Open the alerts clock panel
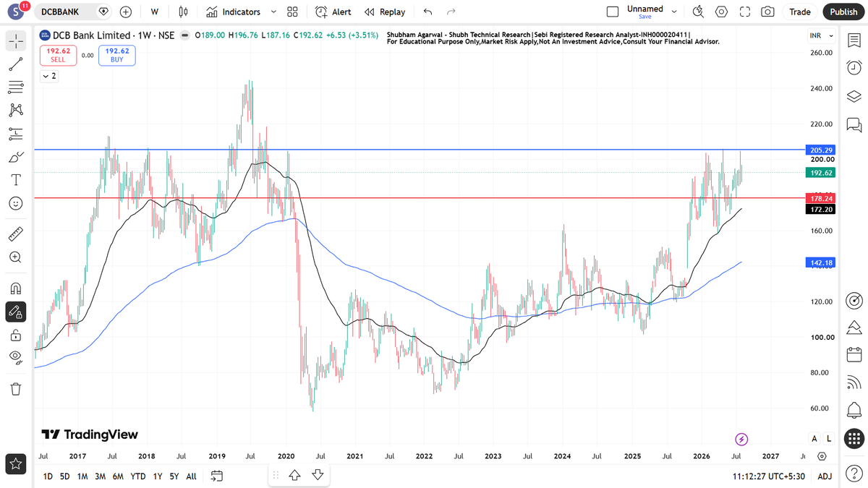The height and width of the screenshot is (488, 868). click(x=854, y=68)
